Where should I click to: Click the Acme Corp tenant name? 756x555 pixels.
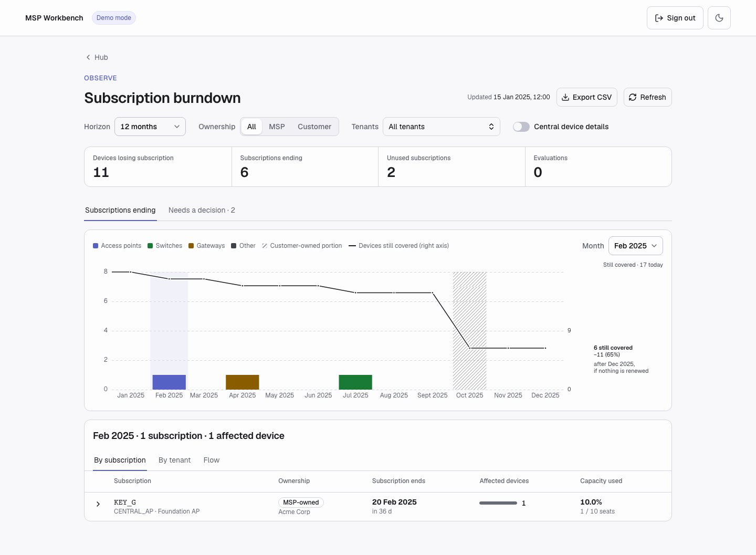295,512
